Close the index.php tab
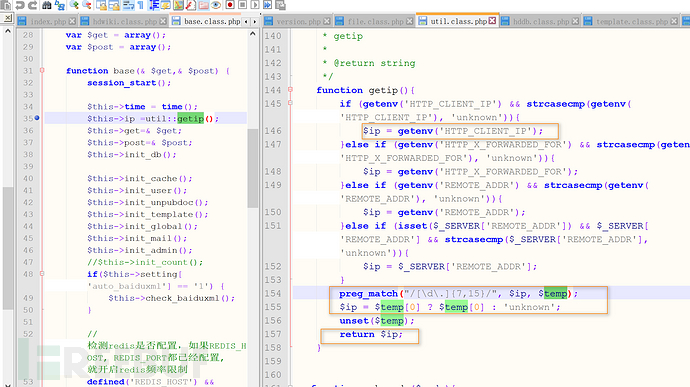The height and width of the screenshot is (387, 690). (72, 21)
